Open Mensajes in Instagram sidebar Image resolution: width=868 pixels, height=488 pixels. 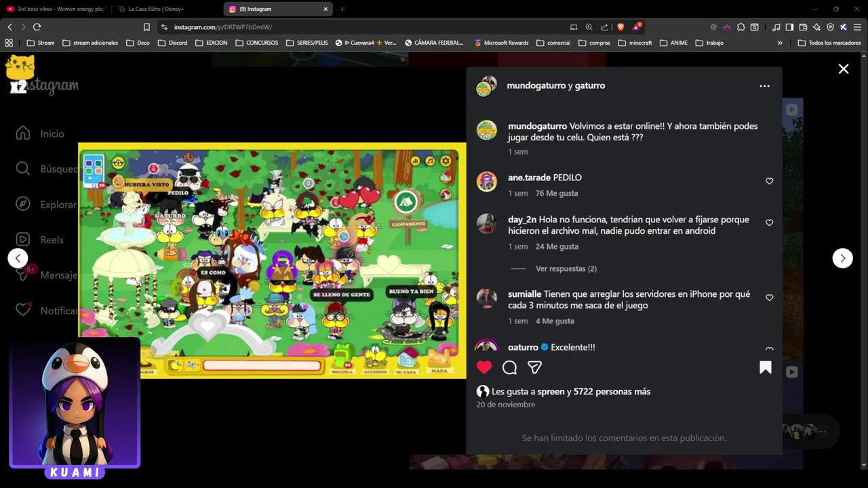coord(46,274)
